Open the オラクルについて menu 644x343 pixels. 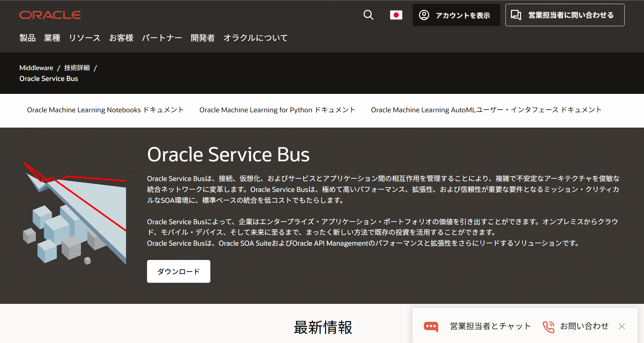point(255,38)
